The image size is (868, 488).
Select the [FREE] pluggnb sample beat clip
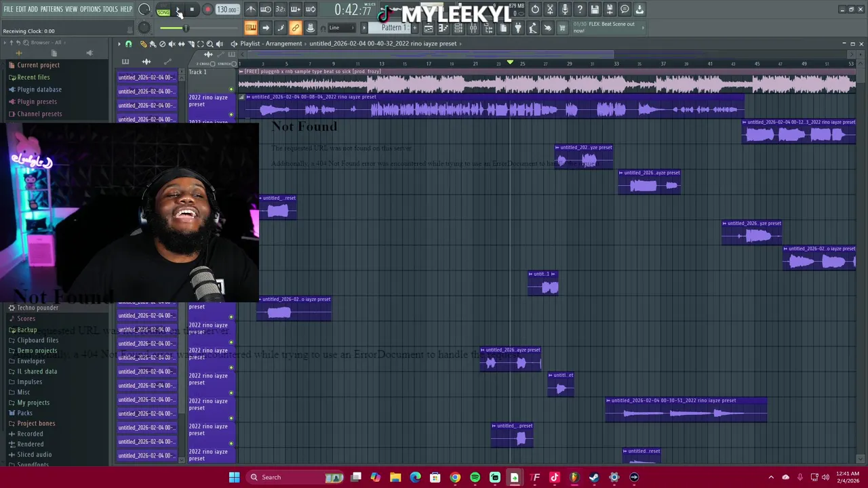click(x=547, y=80)
